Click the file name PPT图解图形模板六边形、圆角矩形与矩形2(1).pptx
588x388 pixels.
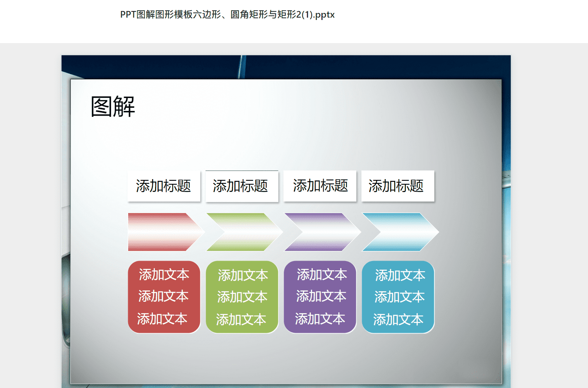(x=227, y=15)
